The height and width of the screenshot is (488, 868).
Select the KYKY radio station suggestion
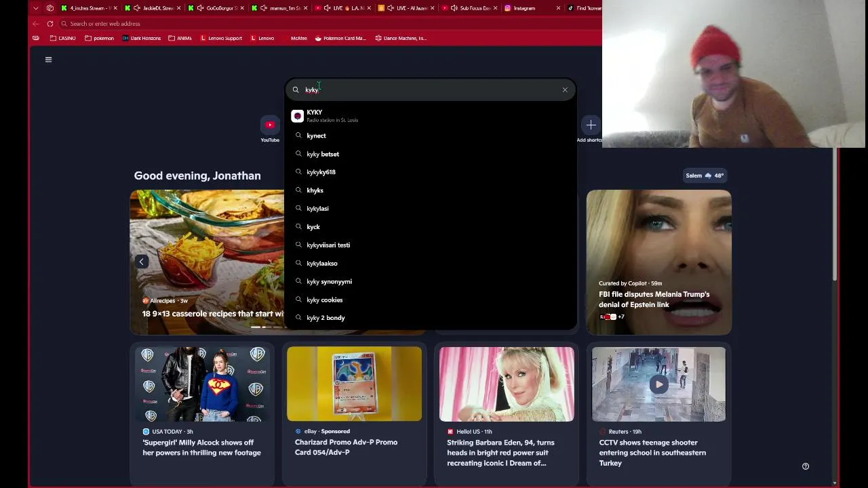click(x=431, y=116)
